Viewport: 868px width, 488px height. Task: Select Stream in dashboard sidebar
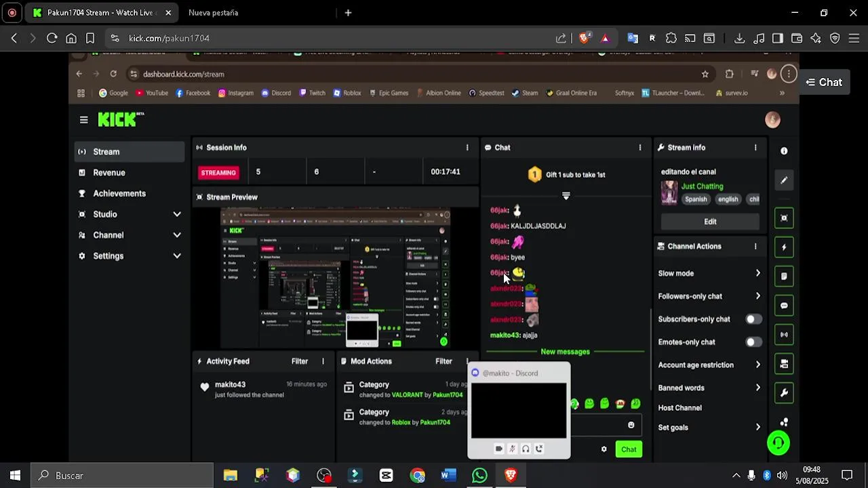tap(130, 152)
